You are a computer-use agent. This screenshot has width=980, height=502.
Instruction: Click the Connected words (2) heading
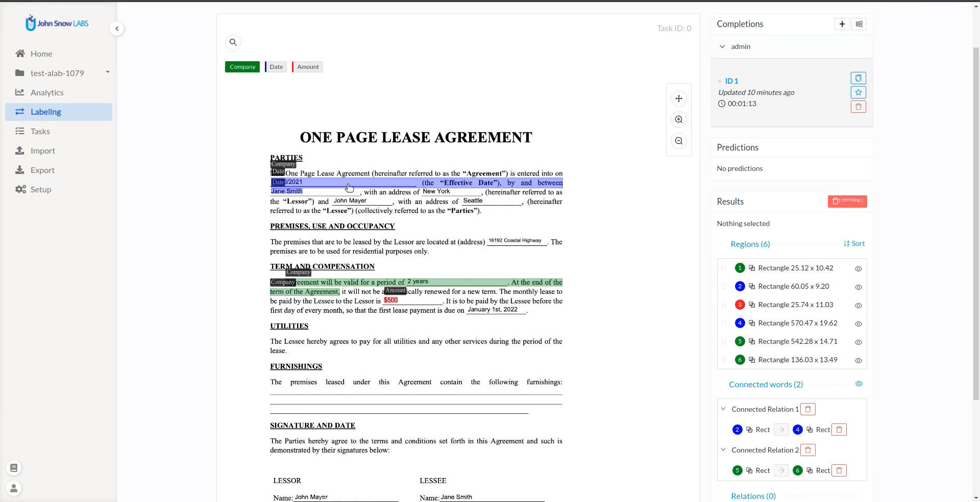(x=766, y=384)
